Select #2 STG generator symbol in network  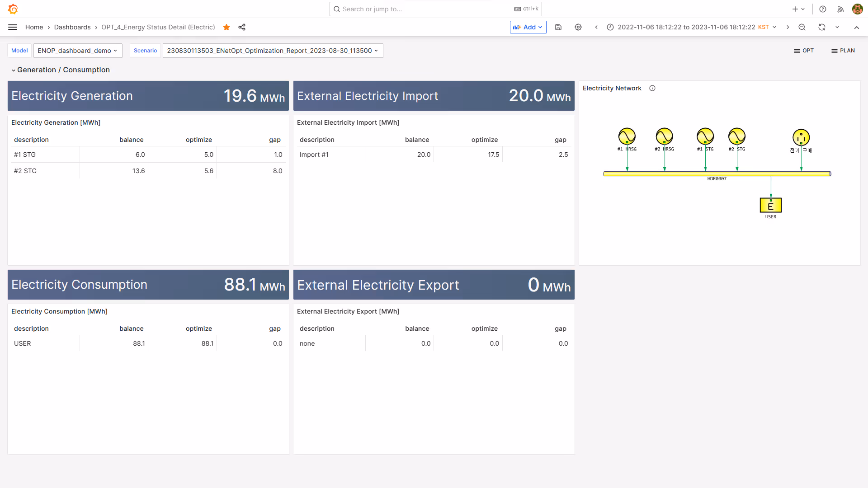[x=737, y=136]
